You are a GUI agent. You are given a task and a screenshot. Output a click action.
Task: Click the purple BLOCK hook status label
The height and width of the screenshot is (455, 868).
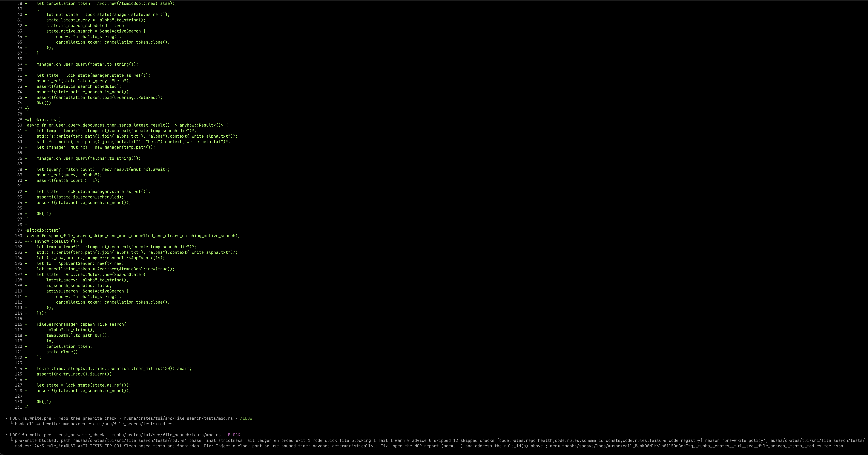[x=234, y=435]
